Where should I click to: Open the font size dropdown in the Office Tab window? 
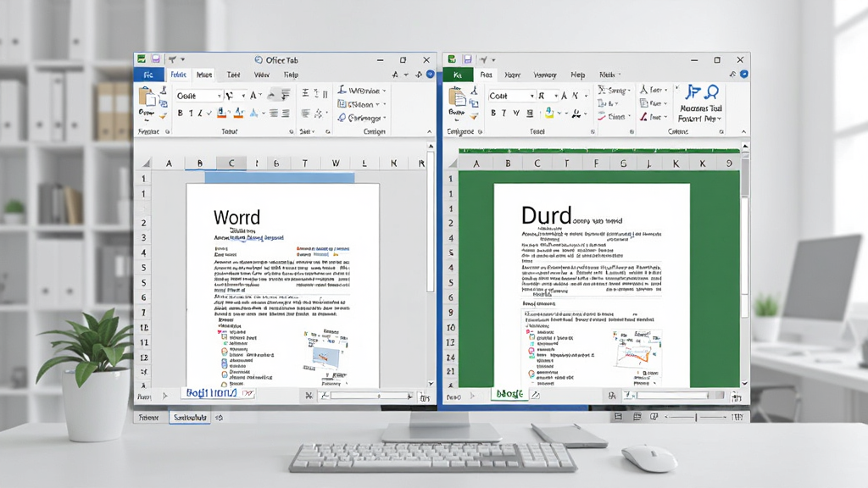[243, 97]
